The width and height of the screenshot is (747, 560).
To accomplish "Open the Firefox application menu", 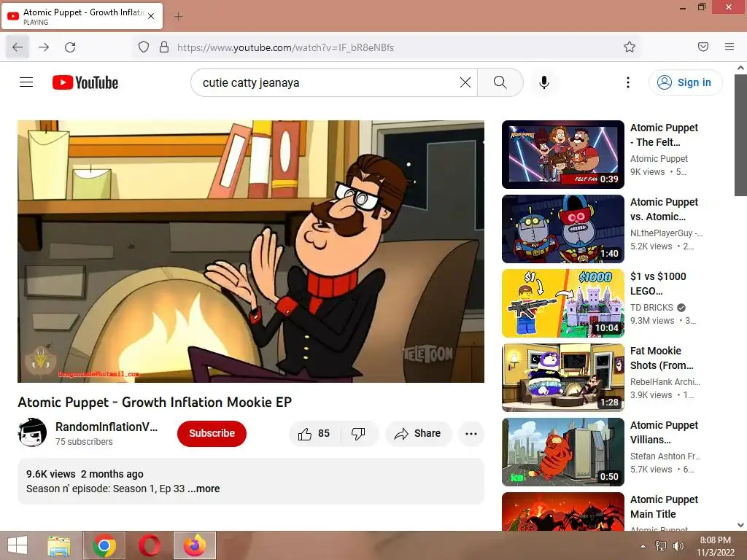I will [729, 47].
